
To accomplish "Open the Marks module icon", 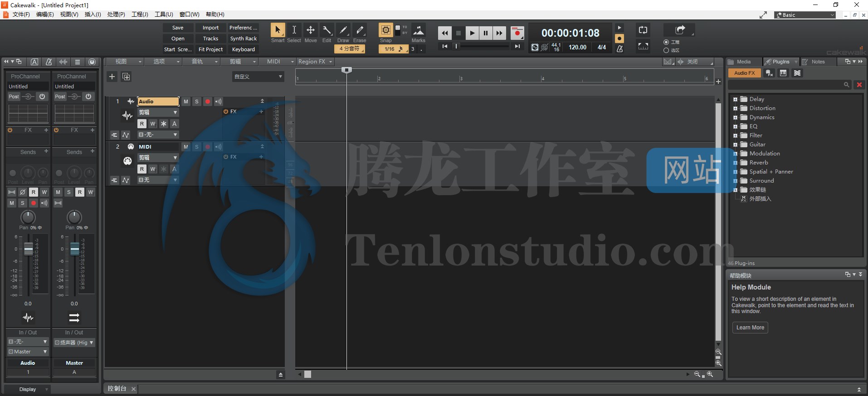I will click(x=418, y=30).
